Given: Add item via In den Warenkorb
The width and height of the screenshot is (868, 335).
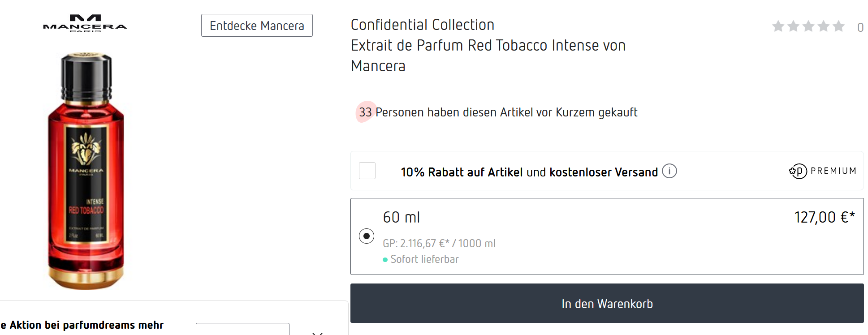Looking at the screenshot, I should click(607, 303).
